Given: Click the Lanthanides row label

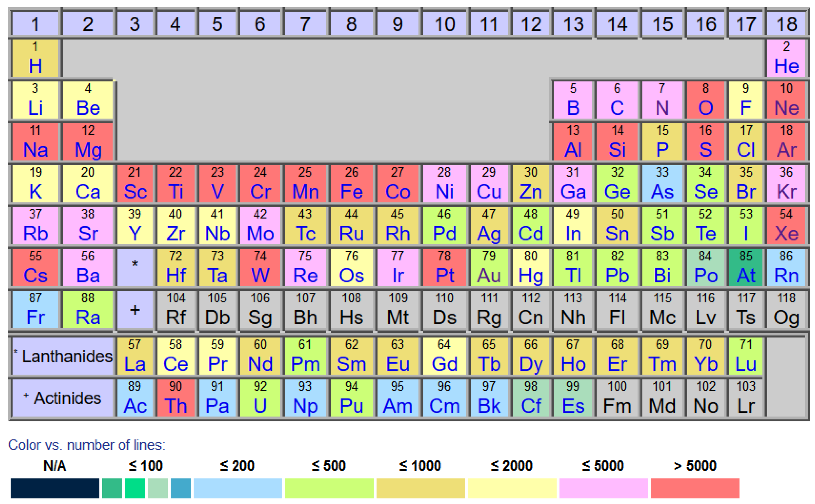Looking at the screenshot, I should [63, 356].
